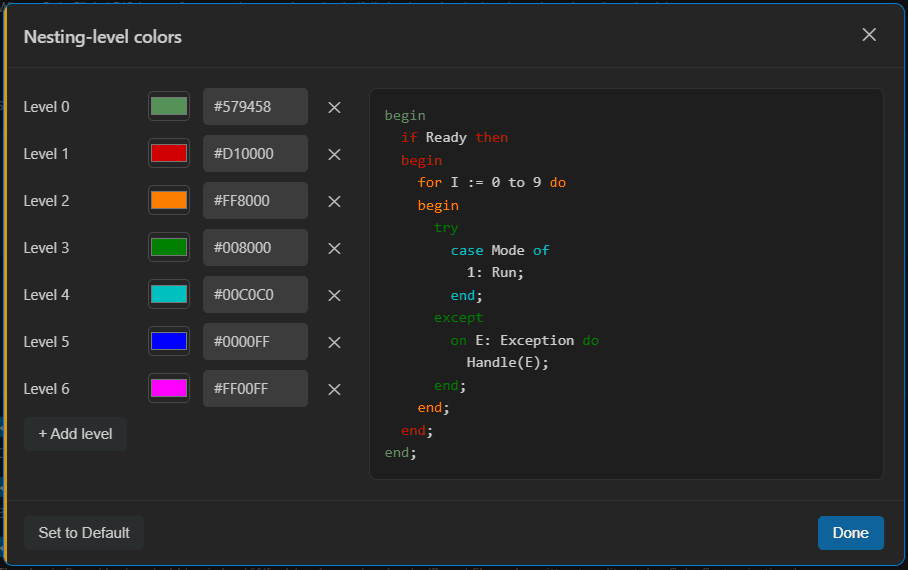Open the Level 4 cyan swatch
Viewport: 908px width, 570px height.
tap(169, 294)
